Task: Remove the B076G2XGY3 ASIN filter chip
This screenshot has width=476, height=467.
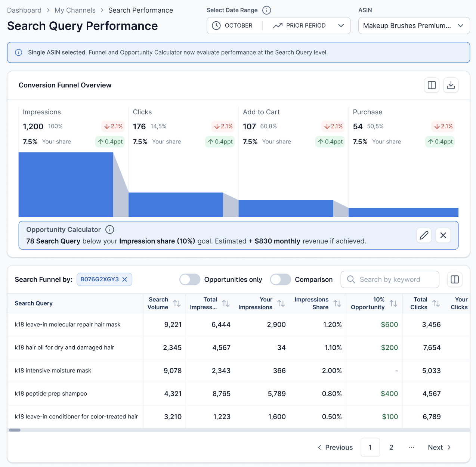Action: pyautogui.click(x=126, y=279)
